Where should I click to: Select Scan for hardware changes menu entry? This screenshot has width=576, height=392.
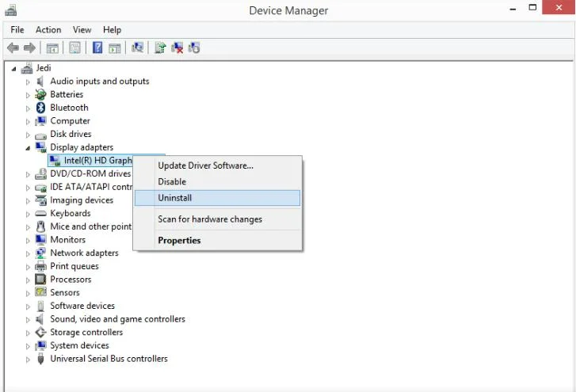coord(217,219)
